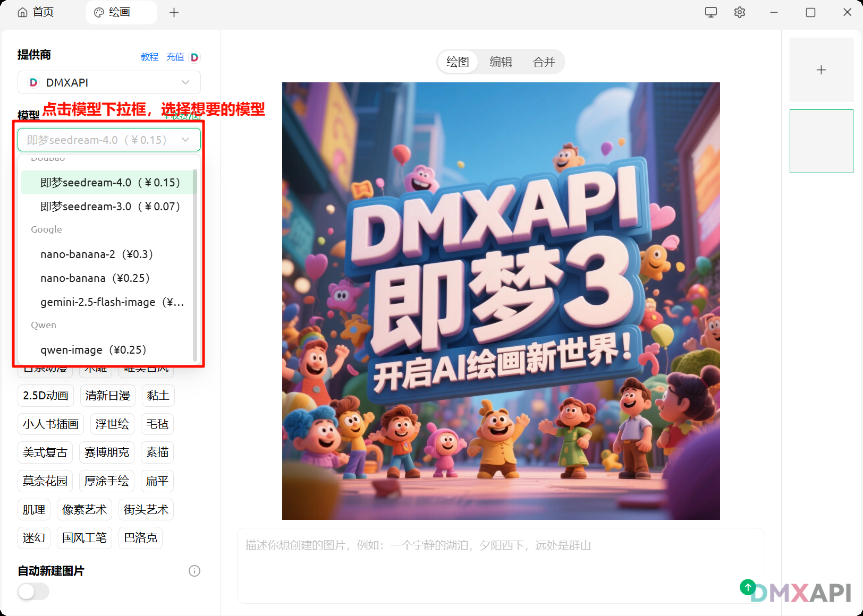
Task: Switch to the 编辑 mode tab
Action: click(x=501, y=62)
